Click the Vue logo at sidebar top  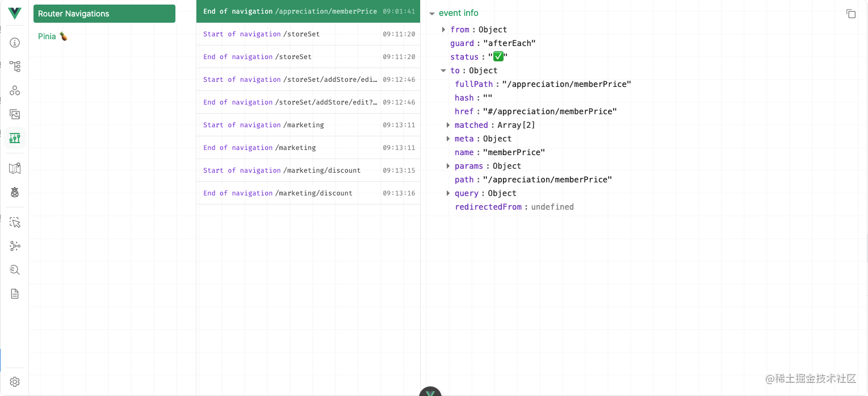pyautogui.click(x=15, y=14)
